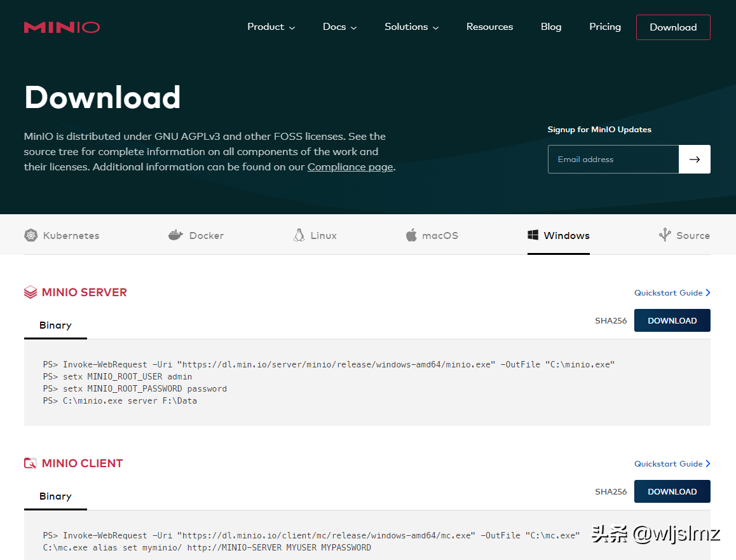This screenshot has height=560, width=736.
Task: Open the Pricing page
Action: point(604,27)
